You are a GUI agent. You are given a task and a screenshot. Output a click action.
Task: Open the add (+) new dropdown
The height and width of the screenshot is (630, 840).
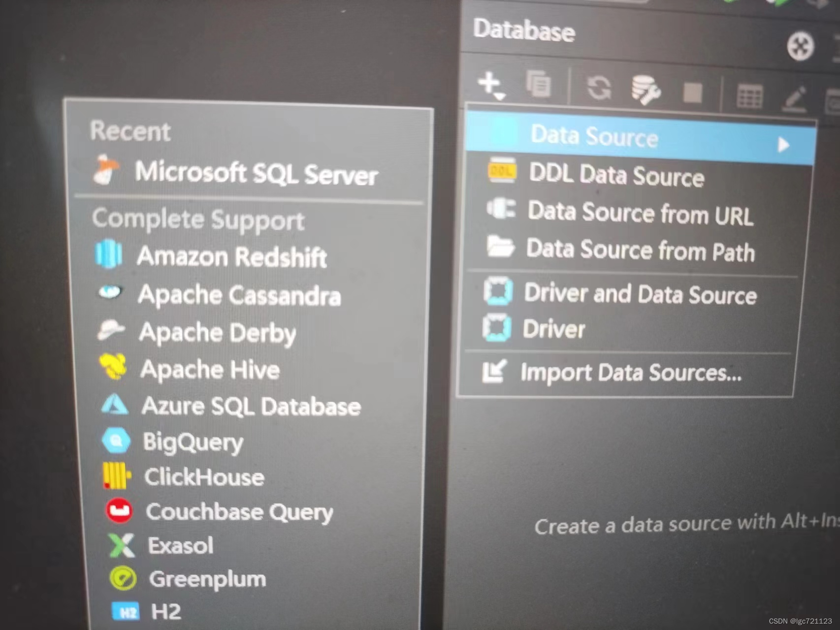(491, 85)
